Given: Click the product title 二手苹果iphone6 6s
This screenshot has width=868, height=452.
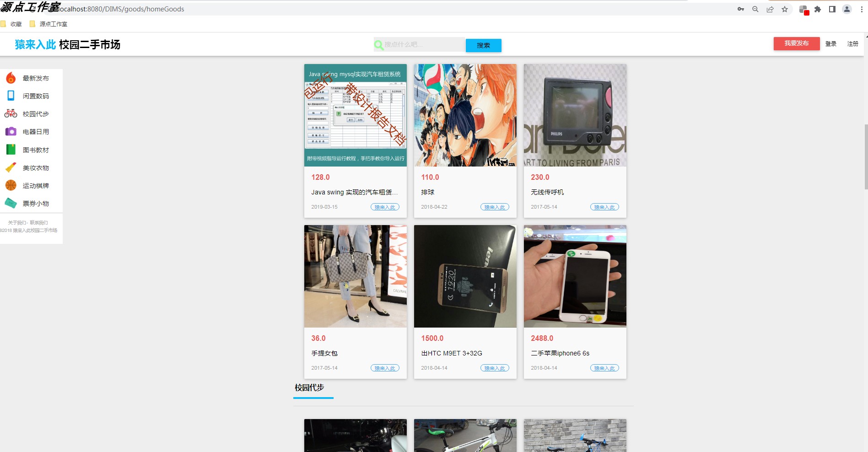Looking at the screenshot, I should point(560,353).
